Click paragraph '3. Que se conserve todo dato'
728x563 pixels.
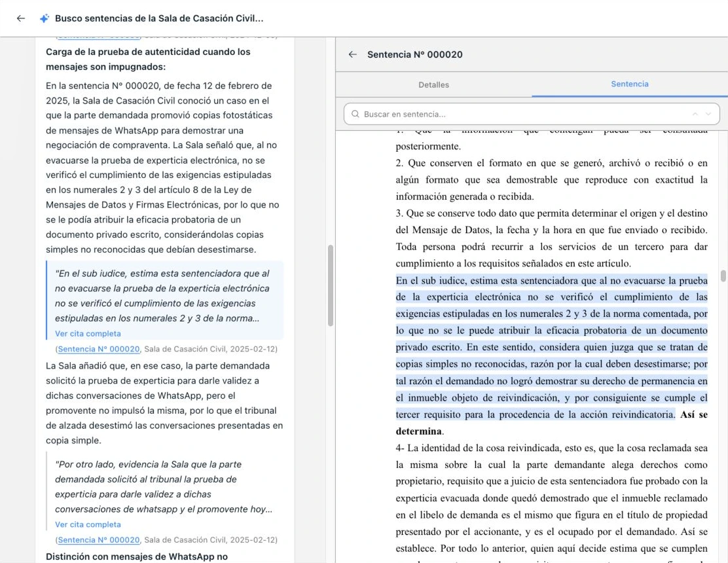click(552, 238)
